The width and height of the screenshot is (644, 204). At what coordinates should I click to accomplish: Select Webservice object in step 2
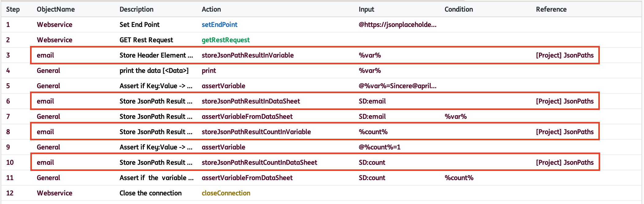(55, 40)
